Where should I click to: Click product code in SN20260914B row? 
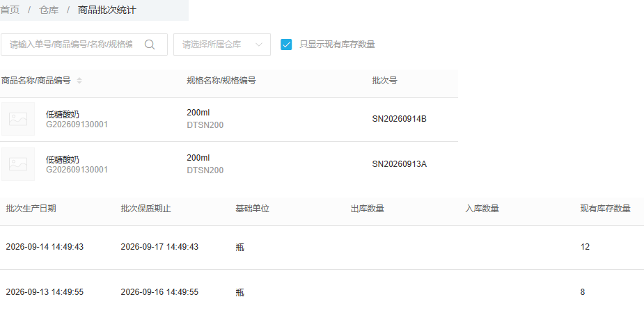coord(77,125)
